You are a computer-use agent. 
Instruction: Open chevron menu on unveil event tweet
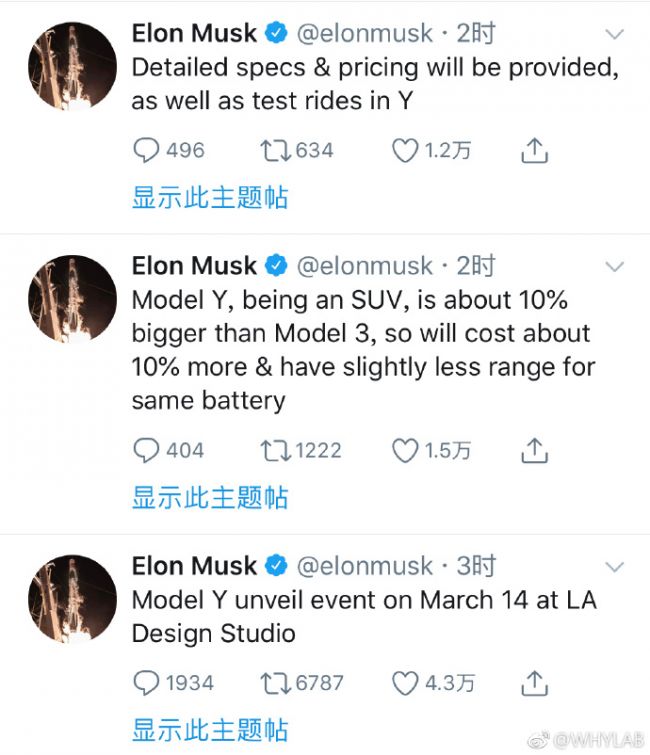pos(614,566)
